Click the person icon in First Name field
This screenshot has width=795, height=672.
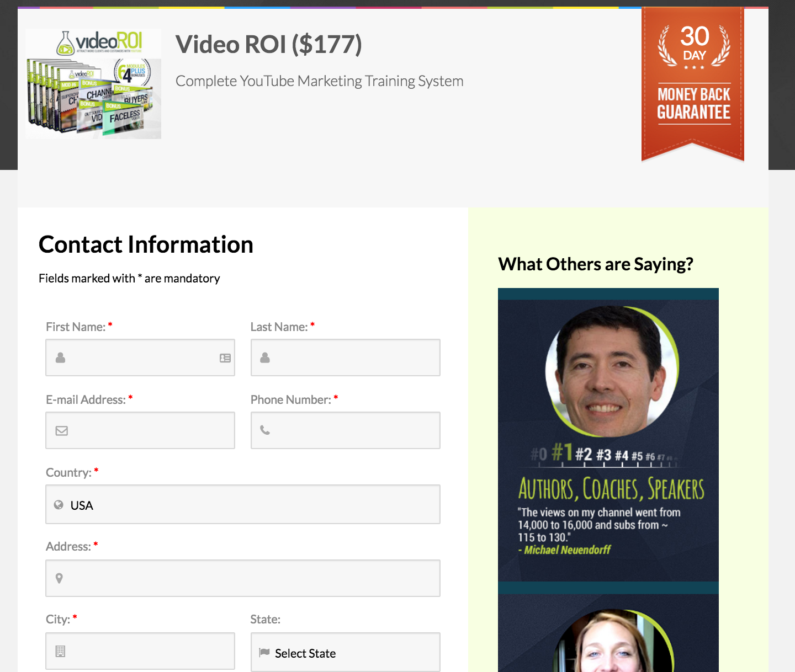[x=61, y=358]
